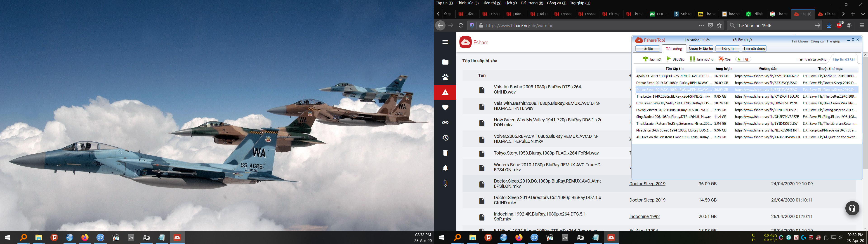Click Tạo mới button in Fshare Tool

click(652, 59)
